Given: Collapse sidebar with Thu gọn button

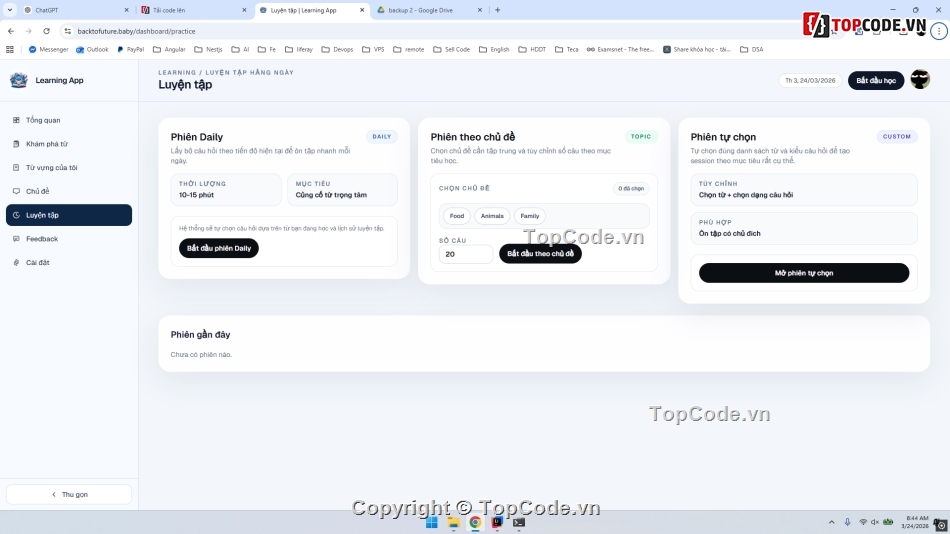Looking at the screenshot, I should (x=68, y=495).
